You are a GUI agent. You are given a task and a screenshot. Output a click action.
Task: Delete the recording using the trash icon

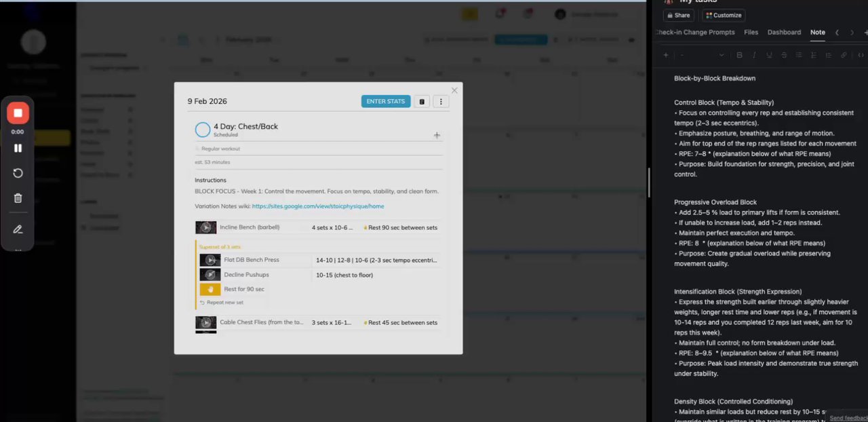point(18,198)
